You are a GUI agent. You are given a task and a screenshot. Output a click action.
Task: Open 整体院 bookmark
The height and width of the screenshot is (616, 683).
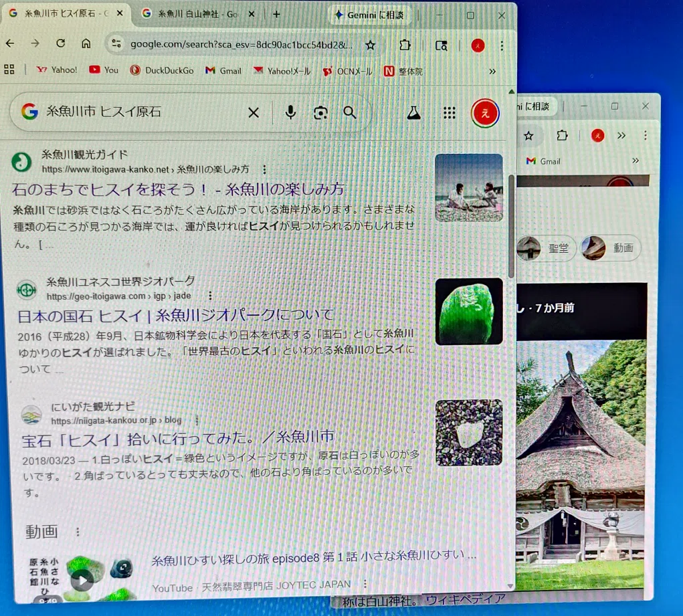click(x=403, y=72)
